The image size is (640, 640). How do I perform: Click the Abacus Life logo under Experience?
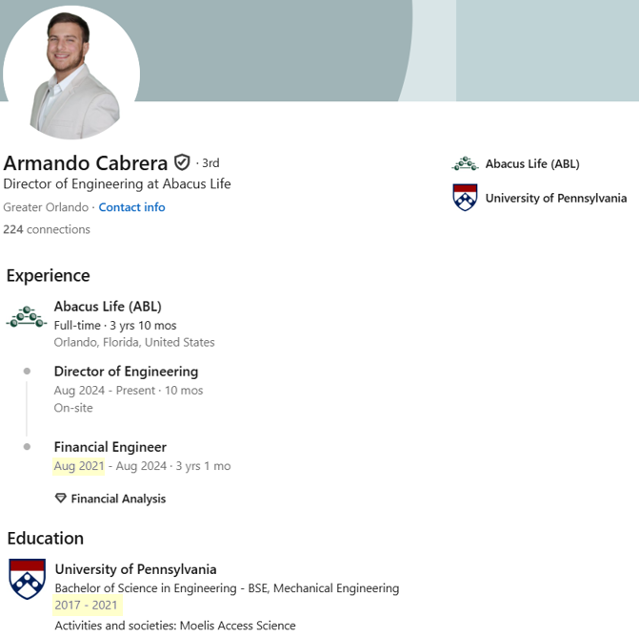(x=27, y=317)
